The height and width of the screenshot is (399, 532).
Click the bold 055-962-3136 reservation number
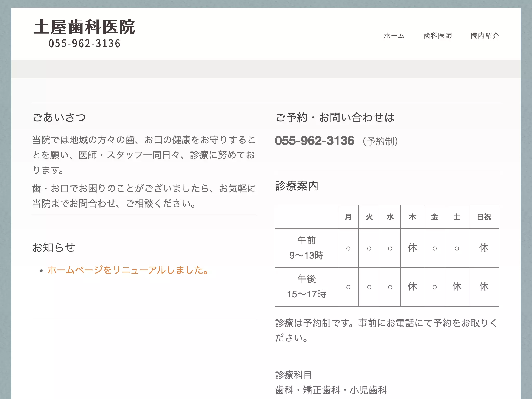315,141
